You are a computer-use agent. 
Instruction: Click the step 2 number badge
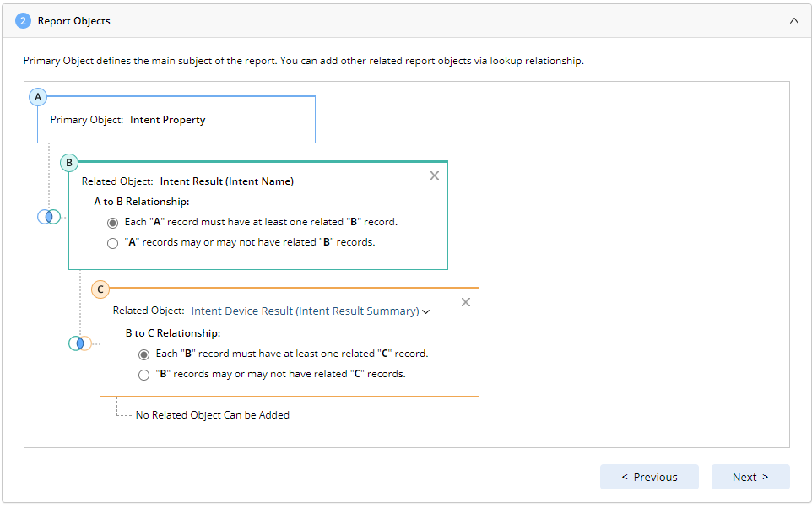pos(24,21)
